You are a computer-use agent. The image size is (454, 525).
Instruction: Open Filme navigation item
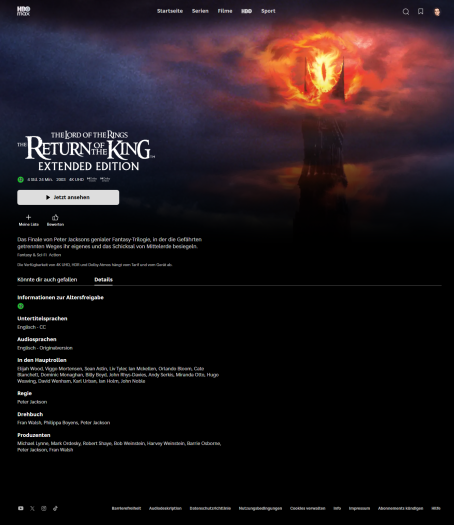pos(225,11)
